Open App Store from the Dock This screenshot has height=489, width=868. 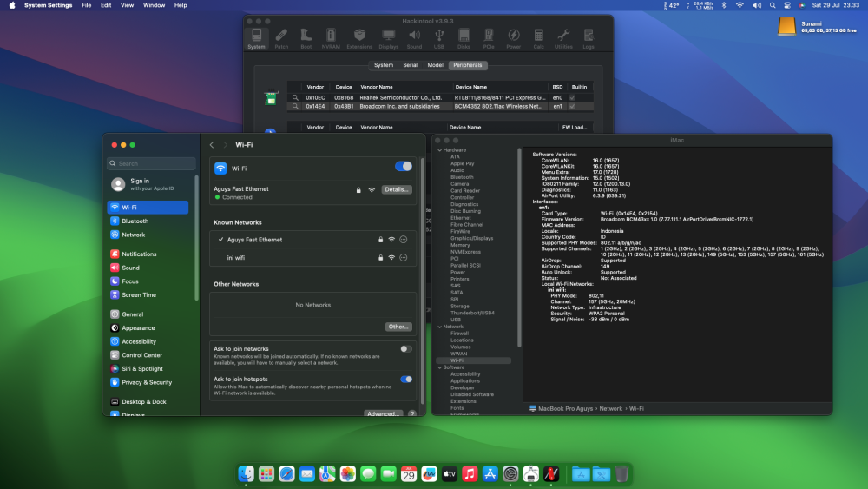(x=490, y=474)
